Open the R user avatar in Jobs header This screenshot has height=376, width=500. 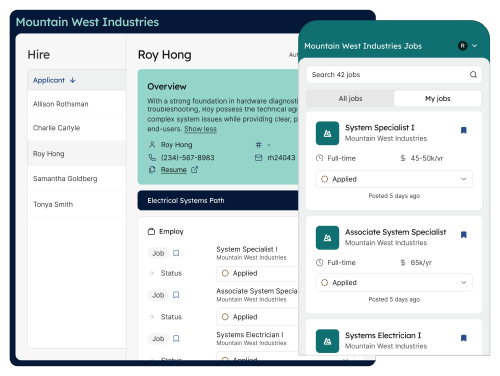(462, 46)
